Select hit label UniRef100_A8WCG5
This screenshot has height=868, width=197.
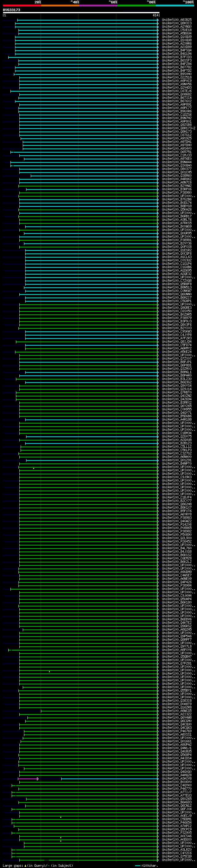point(177,711)
